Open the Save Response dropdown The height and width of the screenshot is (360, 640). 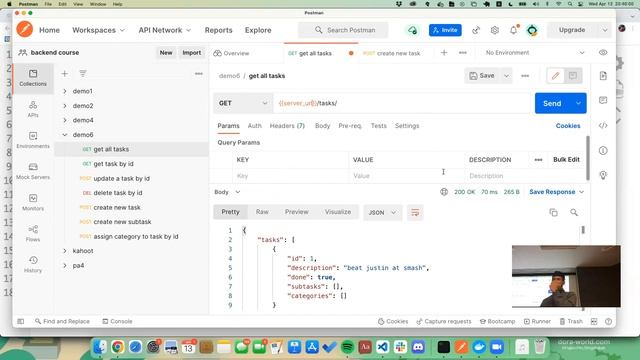coord(557,192)
